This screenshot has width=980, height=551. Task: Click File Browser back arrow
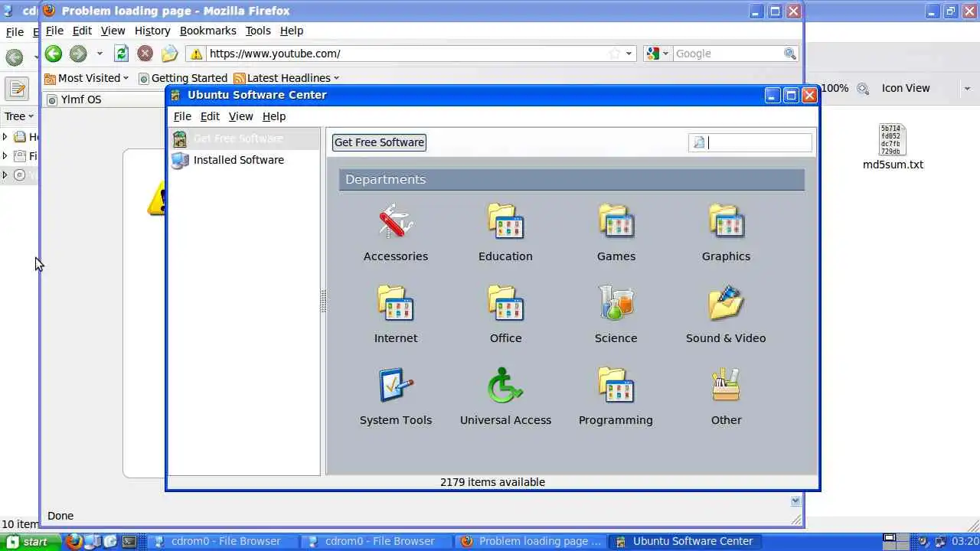point(14,57)
